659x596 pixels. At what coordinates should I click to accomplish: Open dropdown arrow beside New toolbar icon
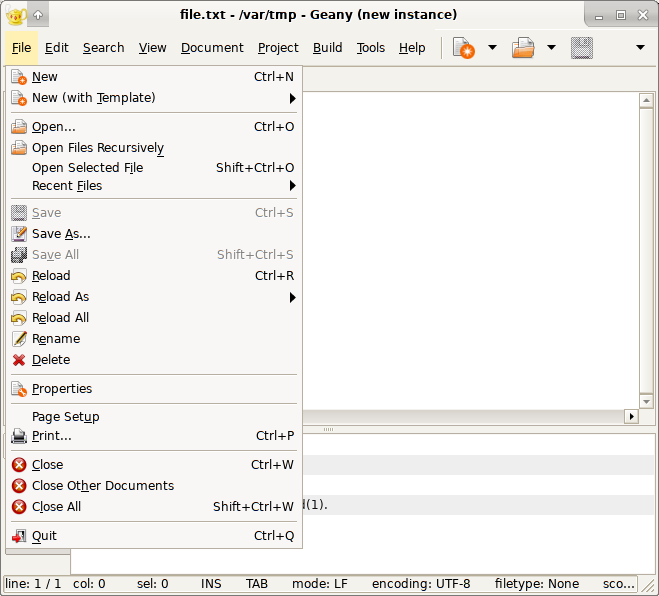tap(492, 48)
